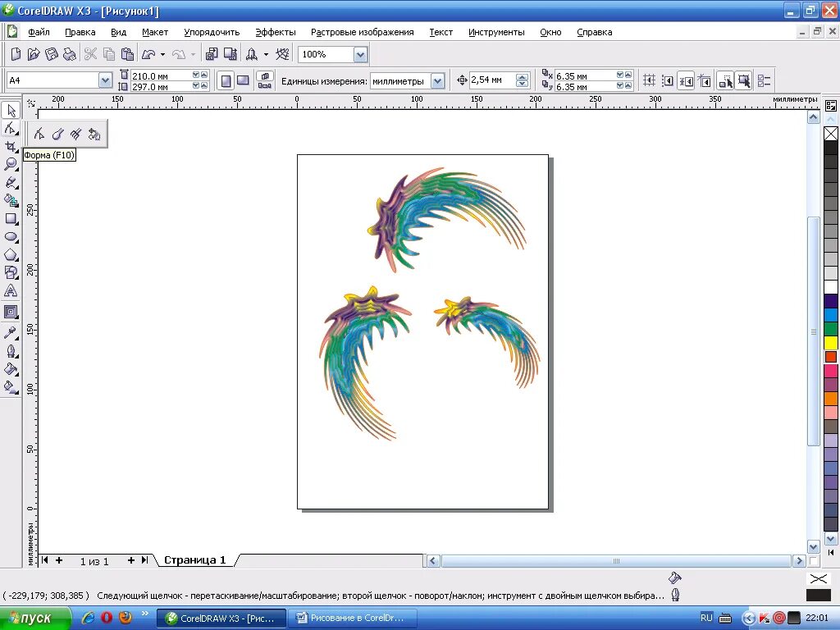
Task: Toggle Dynamic Guides
Action: pyautogui.click(x=705, y=81)
